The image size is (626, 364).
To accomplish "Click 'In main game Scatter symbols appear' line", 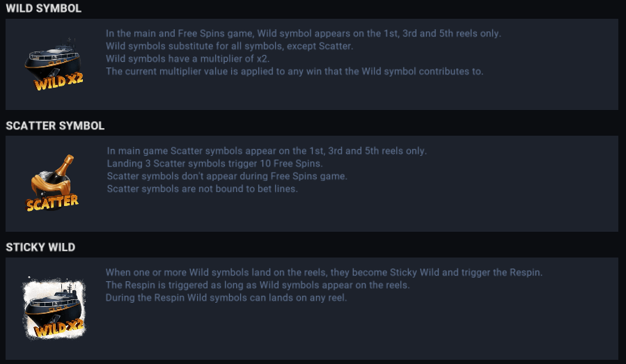I will click(267, 151).
